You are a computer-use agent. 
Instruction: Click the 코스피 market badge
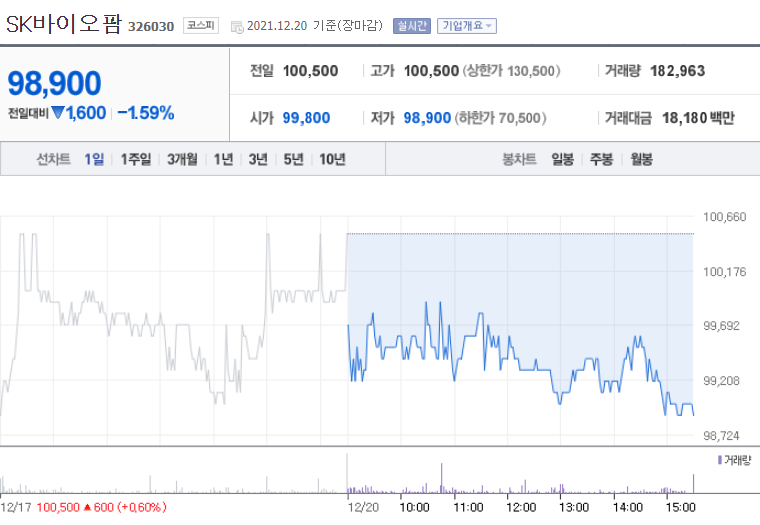point(201,25)
